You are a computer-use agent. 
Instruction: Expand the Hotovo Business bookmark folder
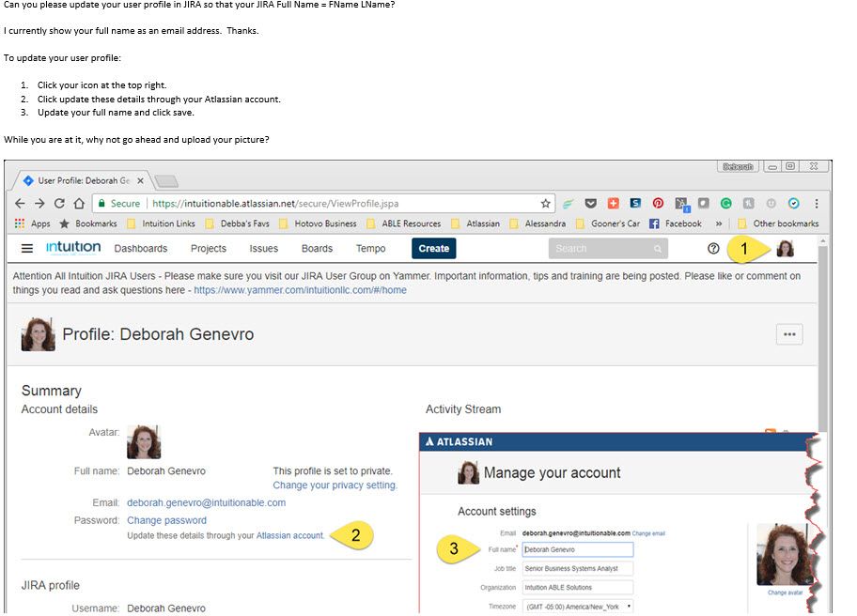point(319,223)
